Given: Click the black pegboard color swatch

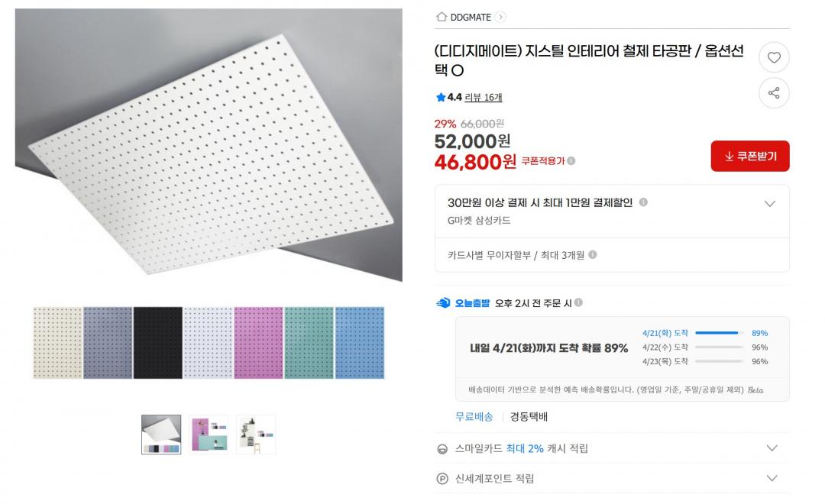Looking at the screenshot, I should tap(158, 343).
